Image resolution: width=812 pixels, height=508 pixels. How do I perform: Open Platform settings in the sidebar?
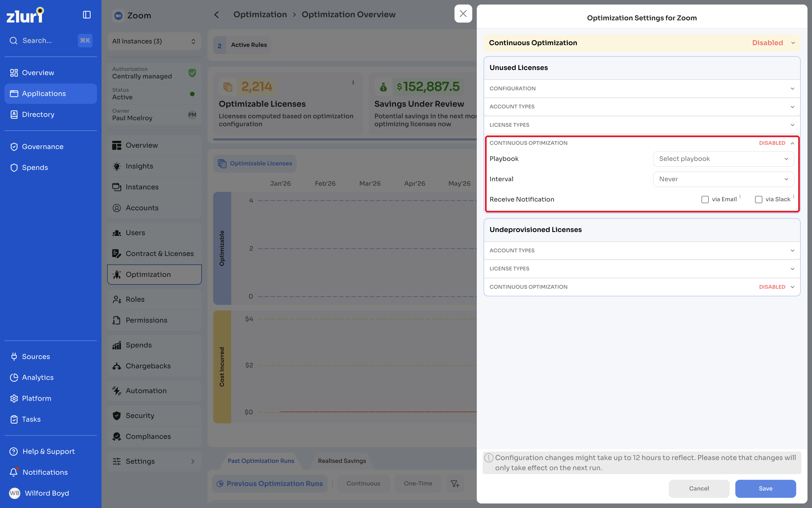(51, 398)
